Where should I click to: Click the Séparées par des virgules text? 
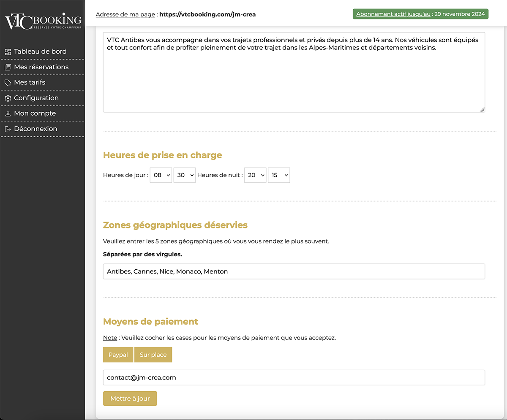point(143,255)
